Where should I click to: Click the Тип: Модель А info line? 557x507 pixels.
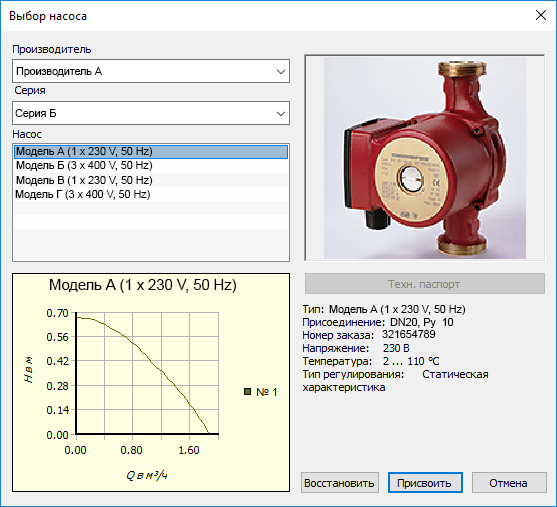coord(384,309)
